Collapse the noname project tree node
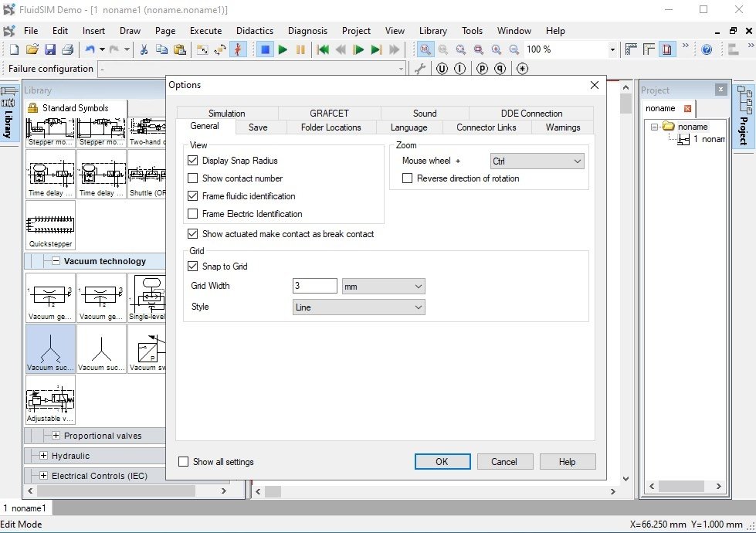Screen dimensions: 756x533 click(x=654, y=127)
